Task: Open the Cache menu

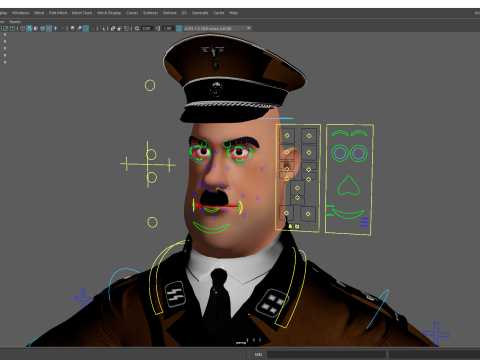Action: pyautogui.click(x=219, y=13)
